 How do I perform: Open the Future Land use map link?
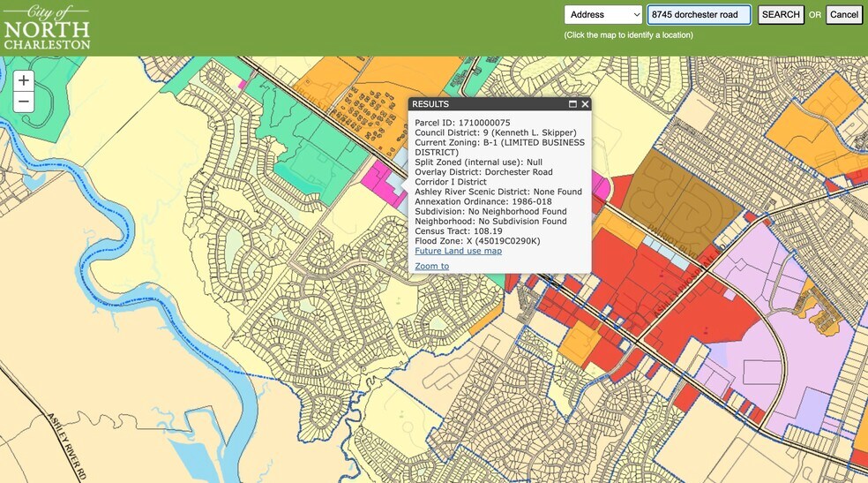458,251
